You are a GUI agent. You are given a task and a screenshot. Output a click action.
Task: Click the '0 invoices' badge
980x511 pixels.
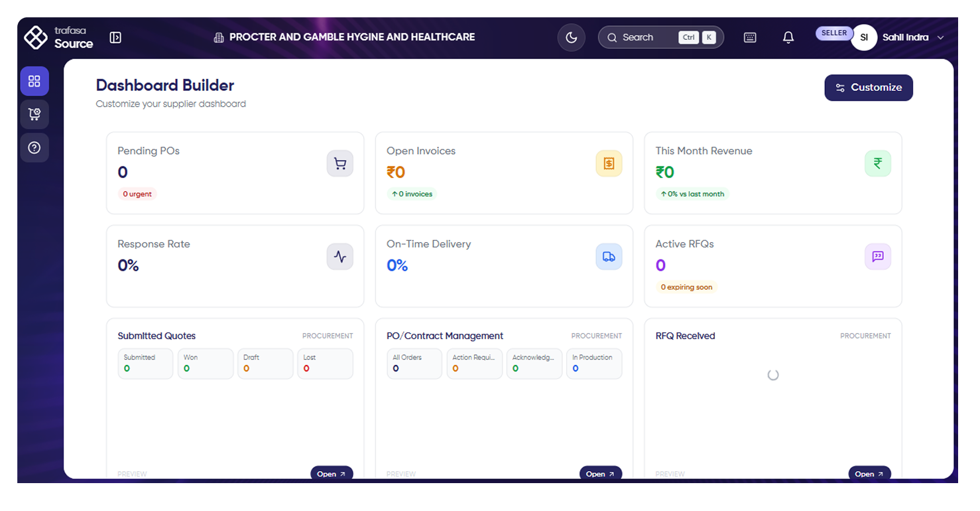click(412, 194)
